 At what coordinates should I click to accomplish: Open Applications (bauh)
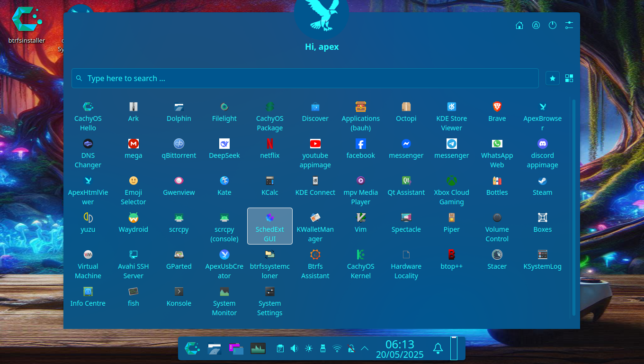[361, 116]
